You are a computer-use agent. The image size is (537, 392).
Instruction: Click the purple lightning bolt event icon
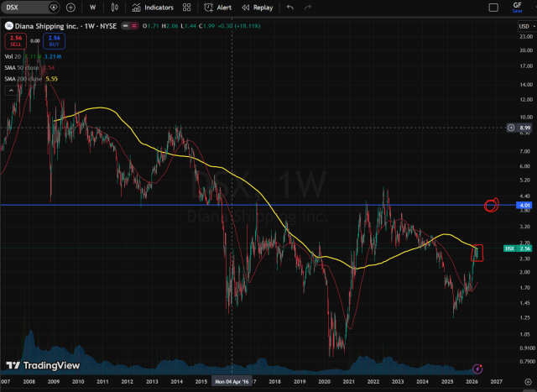pos(477,368)
